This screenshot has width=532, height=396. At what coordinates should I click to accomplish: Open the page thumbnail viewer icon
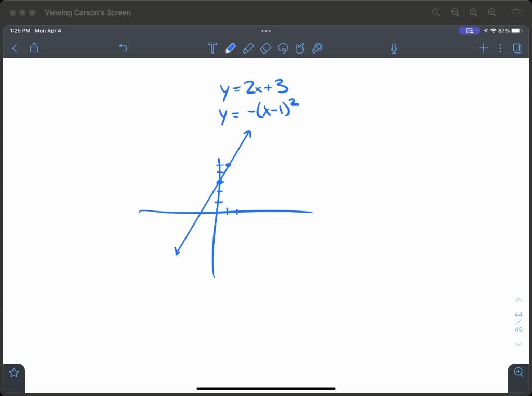pyautogui.click(x=517, y=48)
